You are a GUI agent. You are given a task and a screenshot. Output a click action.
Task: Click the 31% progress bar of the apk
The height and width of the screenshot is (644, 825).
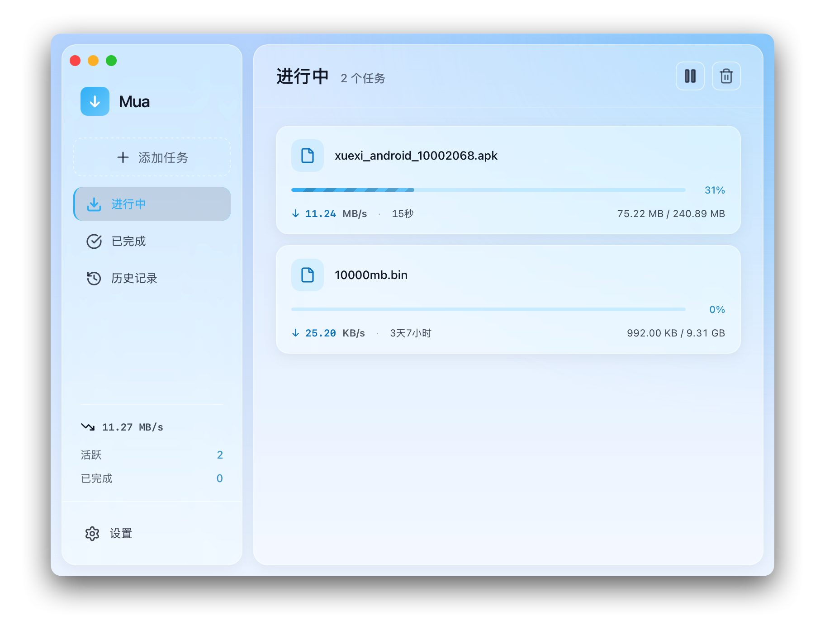[488, 190]
